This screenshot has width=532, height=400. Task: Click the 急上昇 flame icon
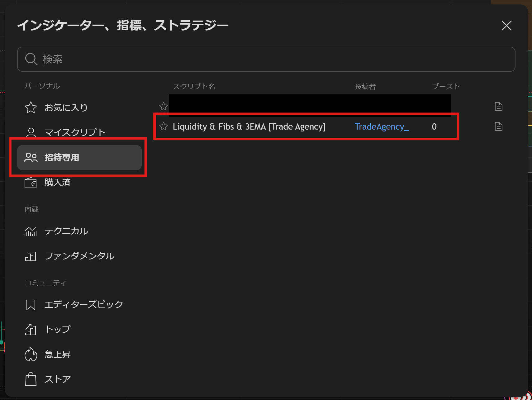tap(31, 355)
